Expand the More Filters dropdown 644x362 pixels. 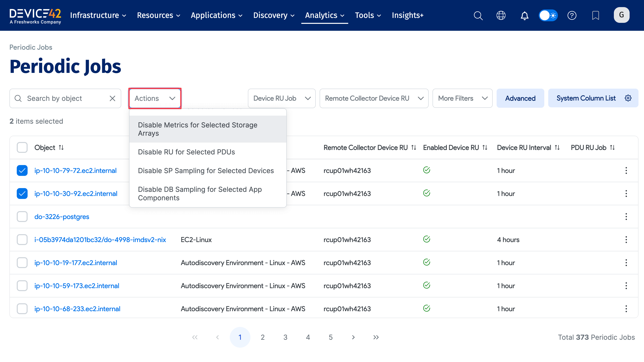(x=462, y=98)
